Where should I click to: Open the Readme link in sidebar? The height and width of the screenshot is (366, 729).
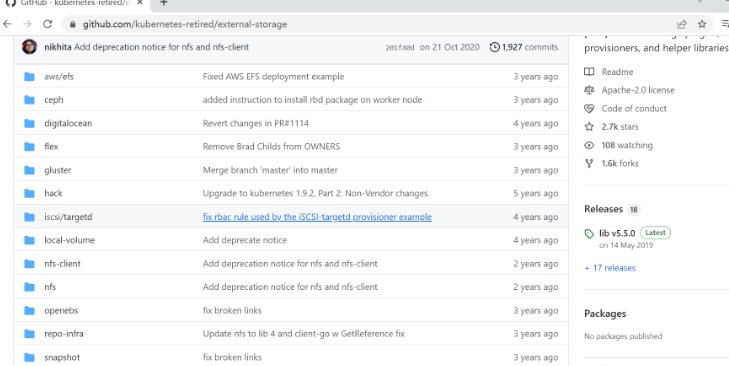point(617,72)
